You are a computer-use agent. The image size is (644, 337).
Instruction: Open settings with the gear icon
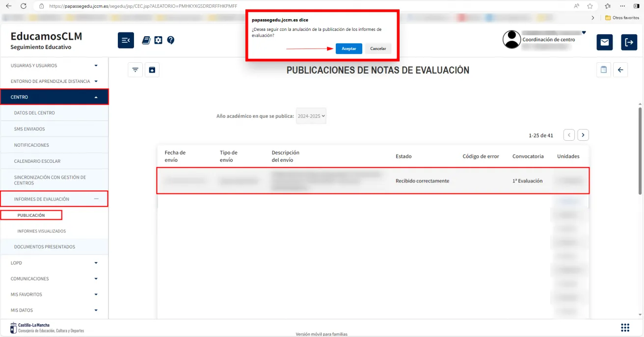pos(158,40)
